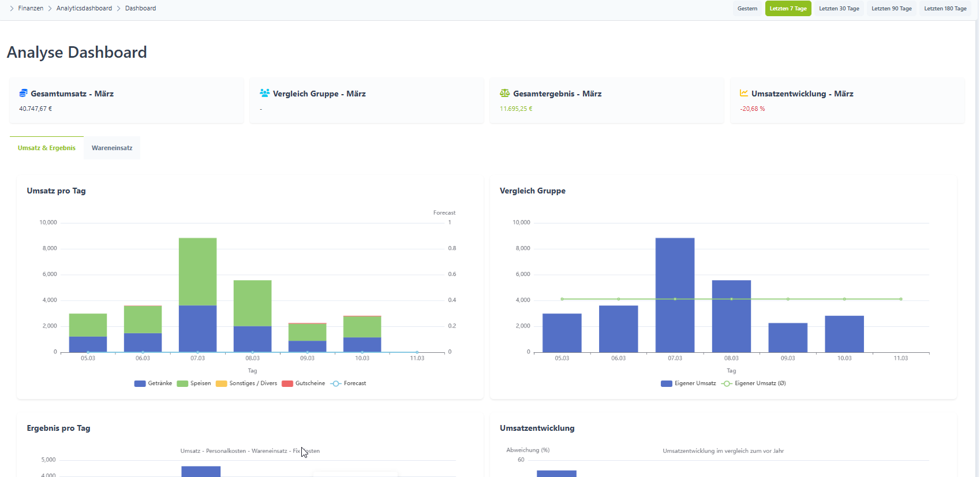Select the Gestern time range
The height and width of the screenshot is (477, 980).
[747, 9]
